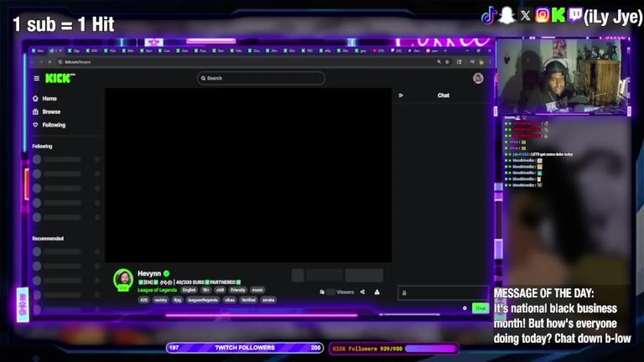644x362 pixels.
Task: Open Following in Kick sidebar
Action: click(x=54, y=125)
